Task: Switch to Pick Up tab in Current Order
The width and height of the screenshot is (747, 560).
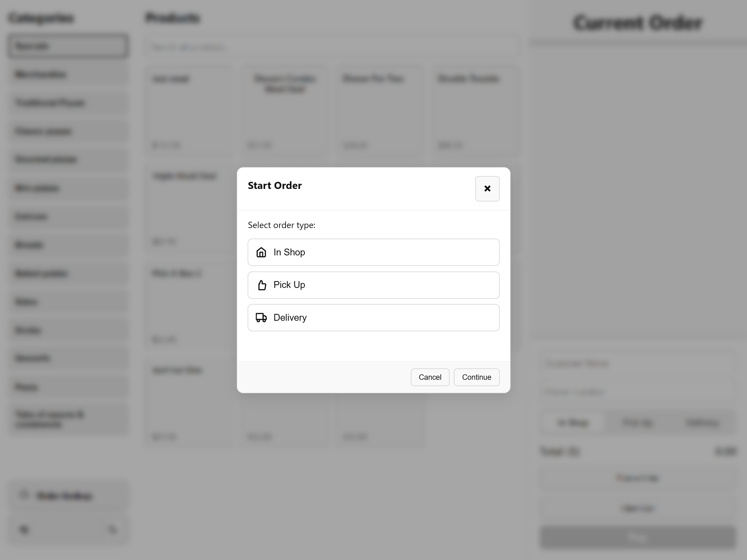Action: pyautogui.click(x=638, y=422)
